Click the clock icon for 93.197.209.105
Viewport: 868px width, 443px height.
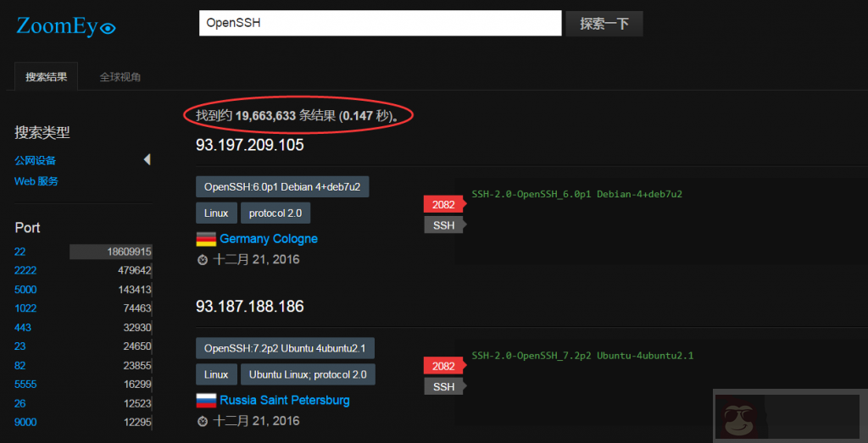tap(203, 259)
